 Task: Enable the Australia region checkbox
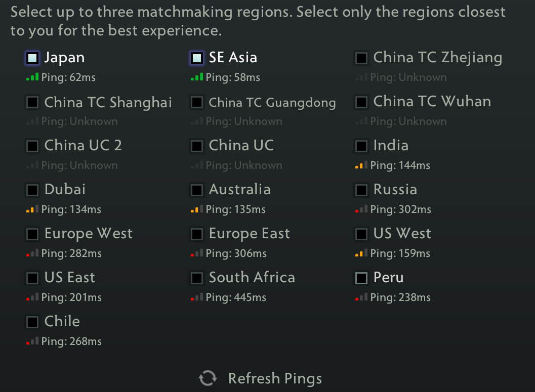tap(197, 190)
